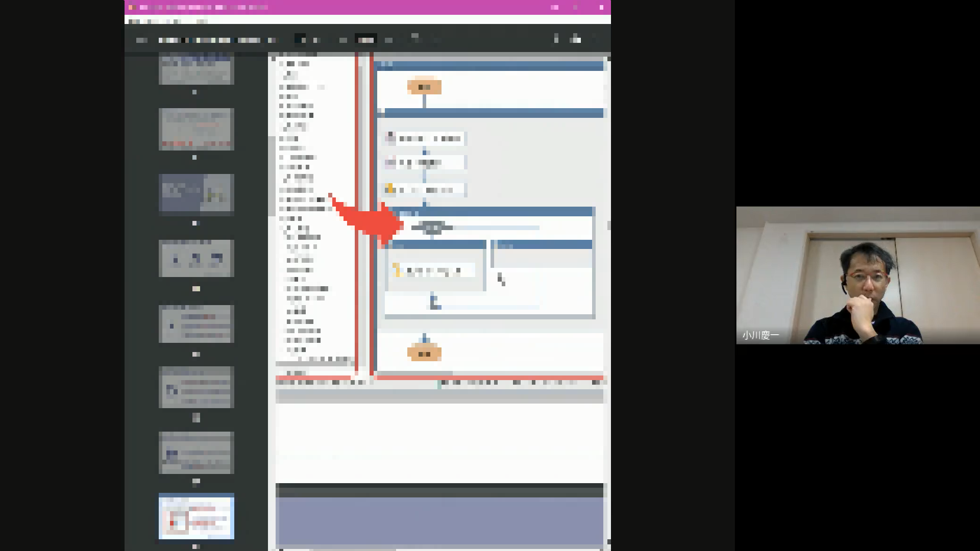Select the two-tone blue and gray thumbnail
This screenshot has height=551, width=980.
(x=197, y=193)
